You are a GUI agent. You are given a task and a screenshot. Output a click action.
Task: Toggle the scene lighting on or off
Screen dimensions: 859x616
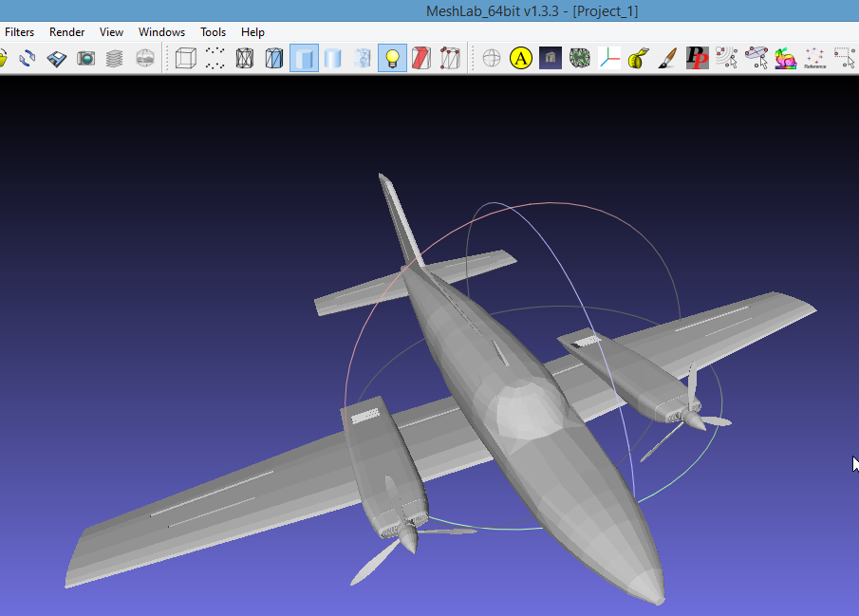coord(392,58)
